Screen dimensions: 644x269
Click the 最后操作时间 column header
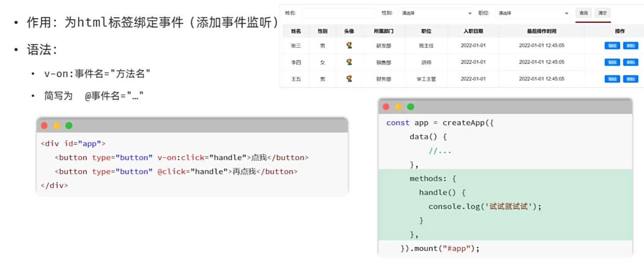click(x=541, y=31)
